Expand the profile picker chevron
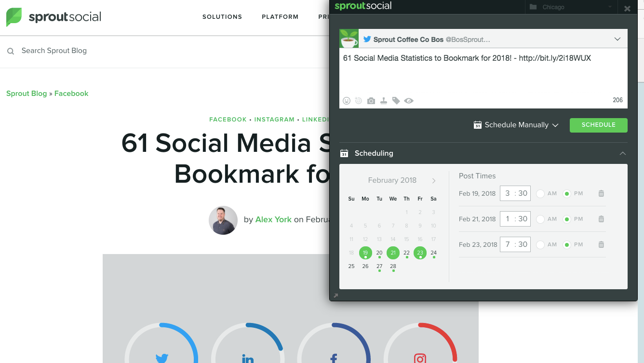The height and width of the screenshot is (363, 644). [617, 39]
